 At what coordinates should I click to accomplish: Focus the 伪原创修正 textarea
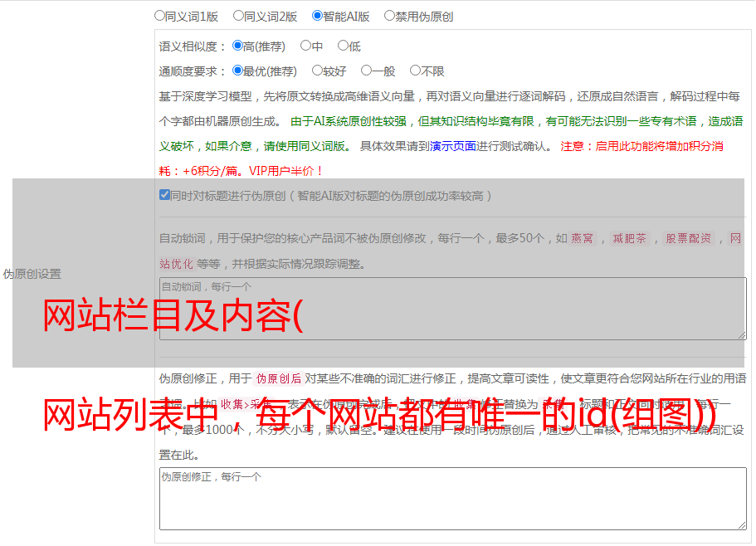point(453,499)
